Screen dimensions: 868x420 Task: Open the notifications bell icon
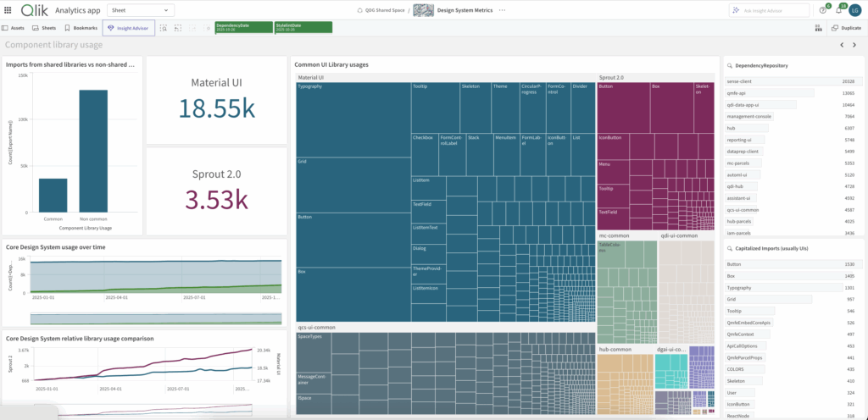838,10
